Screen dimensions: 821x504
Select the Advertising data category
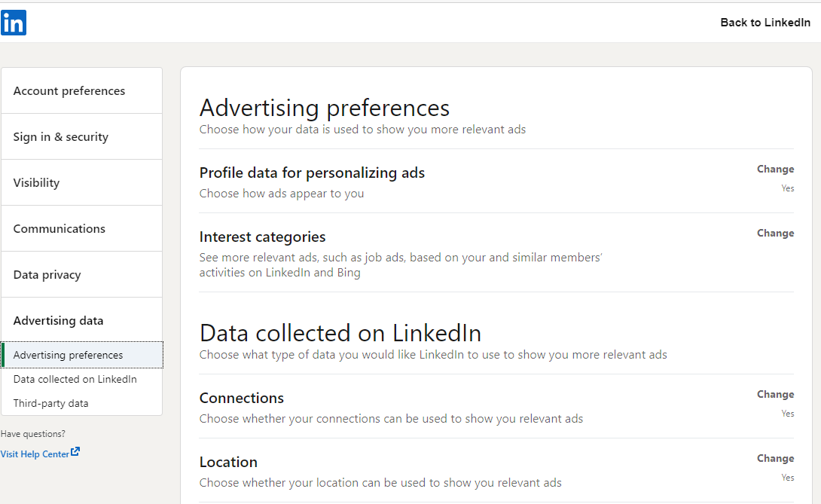pos(58,320)
